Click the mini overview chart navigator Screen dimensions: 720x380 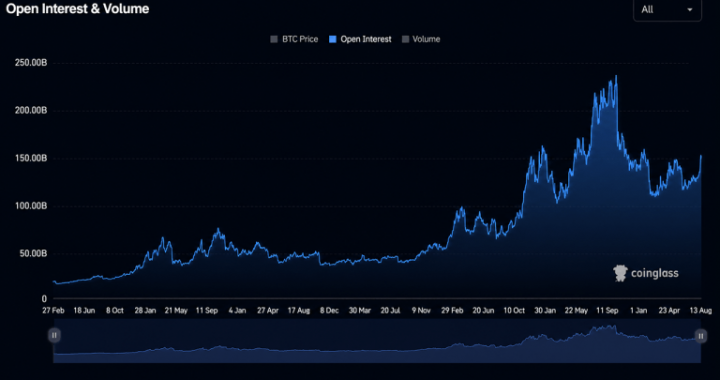pos(377,341)
